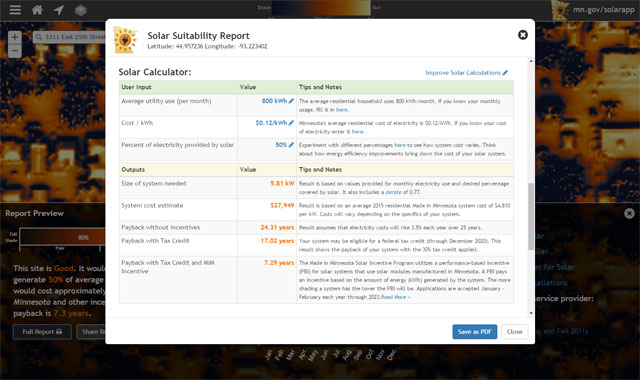
Task: Click 'here' link in percentage experiment note
Action: [400, 145]
